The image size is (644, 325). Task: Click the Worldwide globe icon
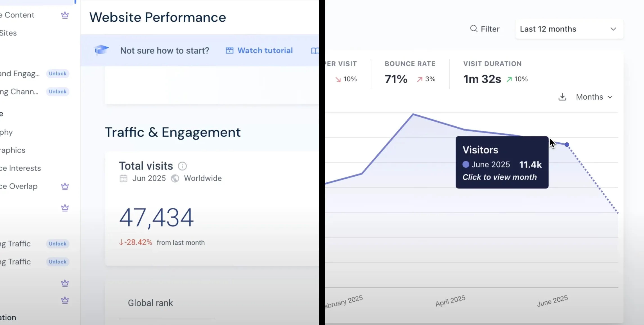coord(175,178)
